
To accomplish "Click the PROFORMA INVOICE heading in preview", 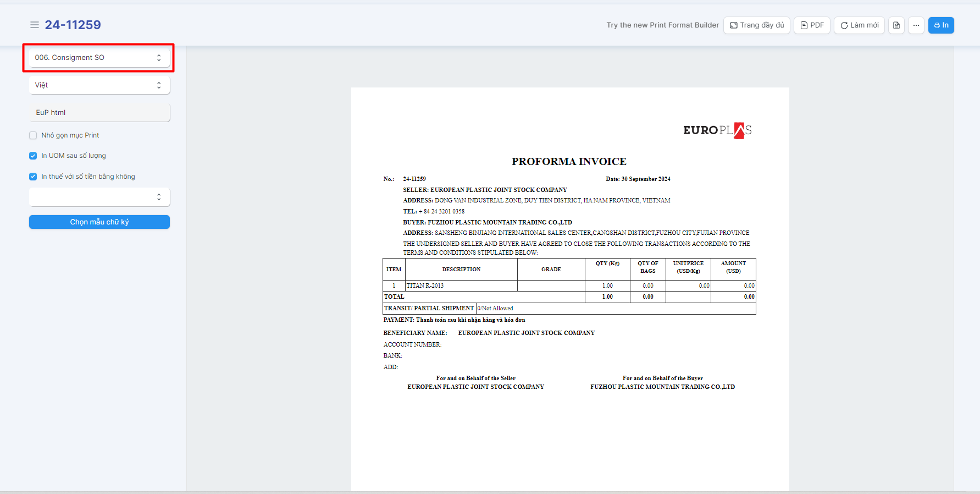I will coord(569,162).
